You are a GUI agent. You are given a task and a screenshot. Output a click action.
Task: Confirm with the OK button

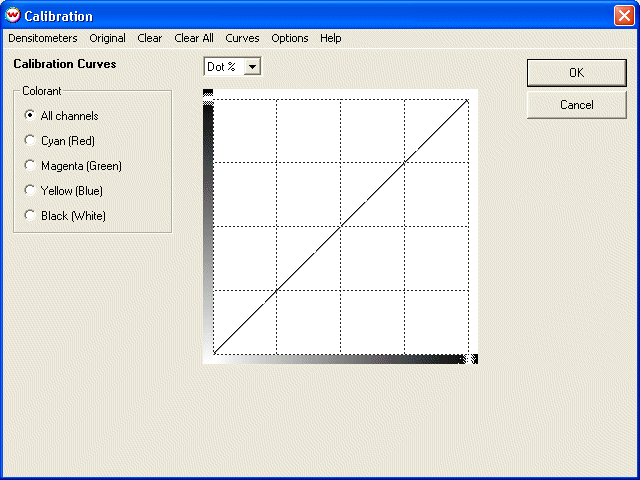tap(576, 73)
